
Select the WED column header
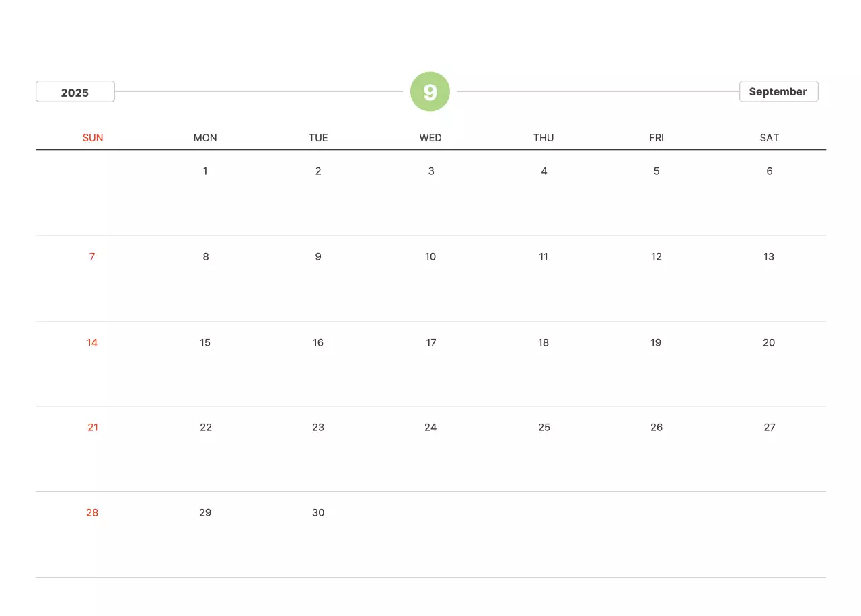430,138
